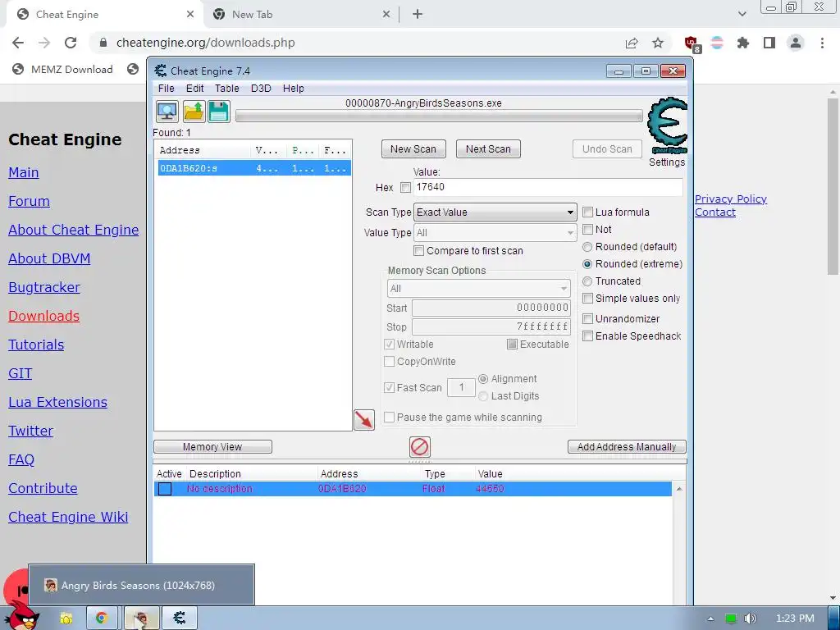Open the Downloads link on the website
This screenshot has width=840, height=630.
coord(44,316)
